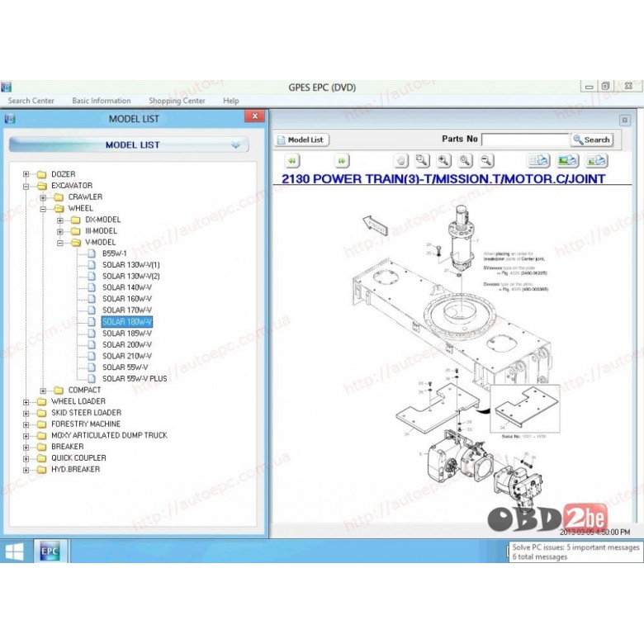
Task: Select the highlighted SOLAR 180W-V model
Action: pos(127,322)
